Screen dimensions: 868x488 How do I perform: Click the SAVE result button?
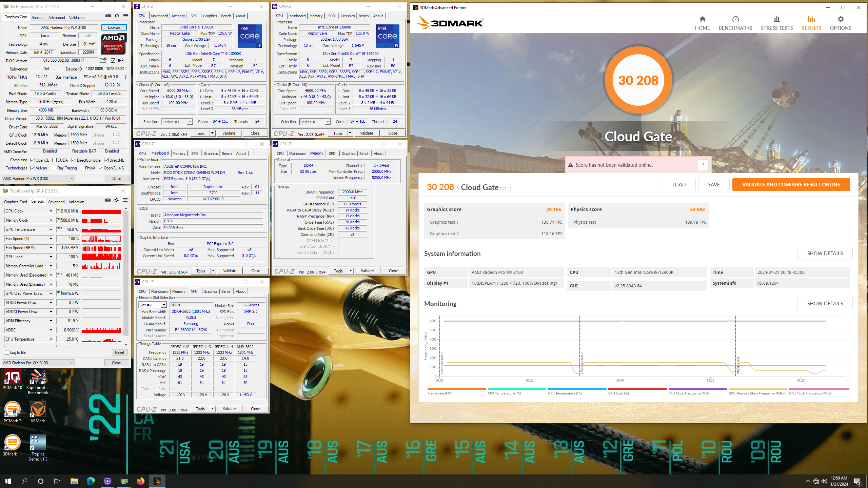coord(714,185)
